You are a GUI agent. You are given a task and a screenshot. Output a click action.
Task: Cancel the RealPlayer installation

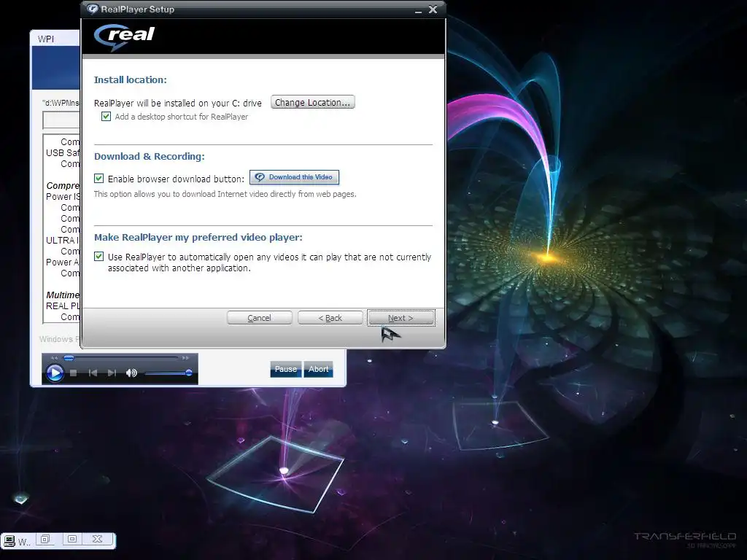tap(259, 318)
